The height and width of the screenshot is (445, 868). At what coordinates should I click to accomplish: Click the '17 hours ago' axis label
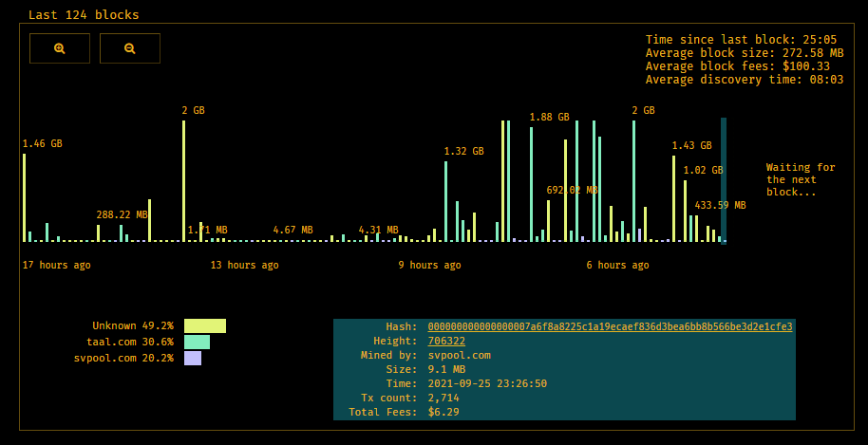click(56, 266)
